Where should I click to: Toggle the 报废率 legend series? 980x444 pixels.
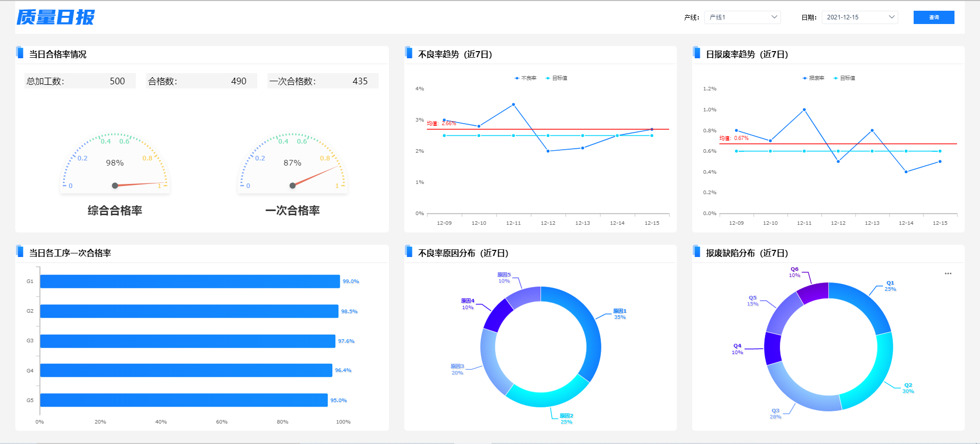813,78
